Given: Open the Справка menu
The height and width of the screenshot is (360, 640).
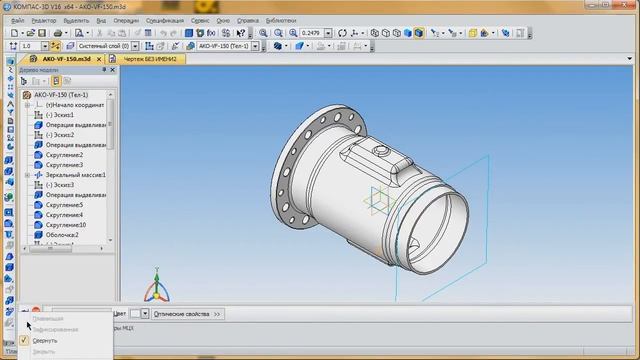Looking at the screenshot, I should [x=248, y=20].
